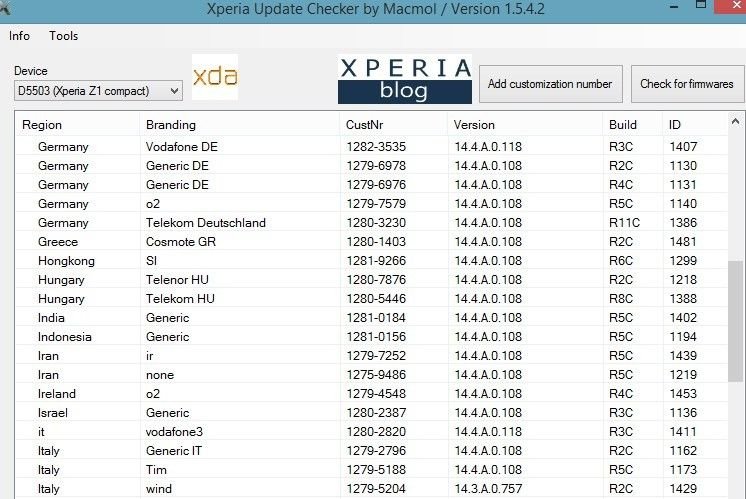Select CustNr 1279-6978 cell
Screen dimensions: 746x499
click(376, 166)
